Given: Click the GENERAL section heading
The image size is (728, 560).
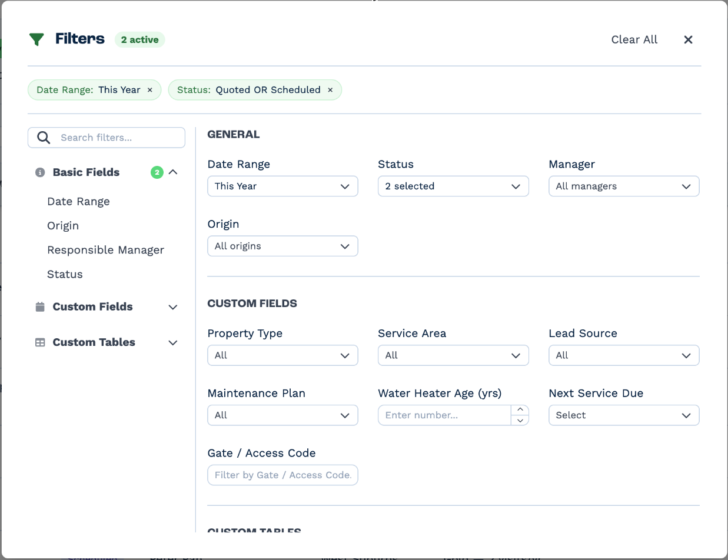Looking at the screenshot, I should 234,134.
